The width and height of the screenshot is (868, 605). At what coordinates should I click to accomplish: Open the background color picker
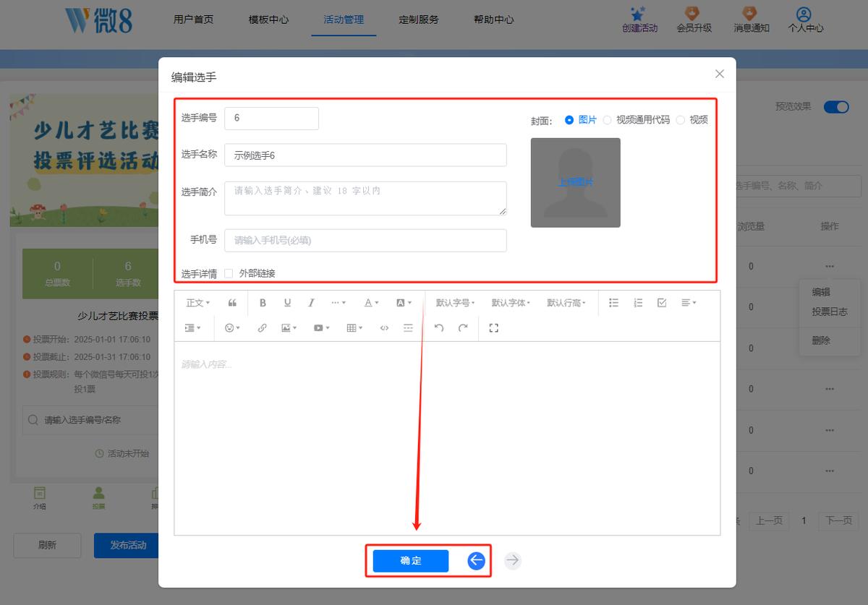404,303
